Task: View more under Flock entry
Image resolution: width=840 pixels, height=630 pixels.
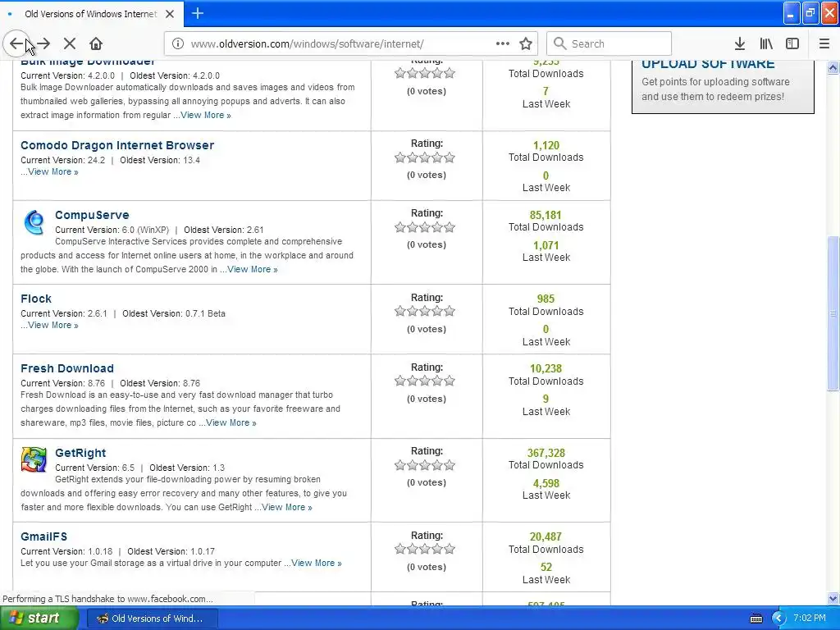Action: 53,325
